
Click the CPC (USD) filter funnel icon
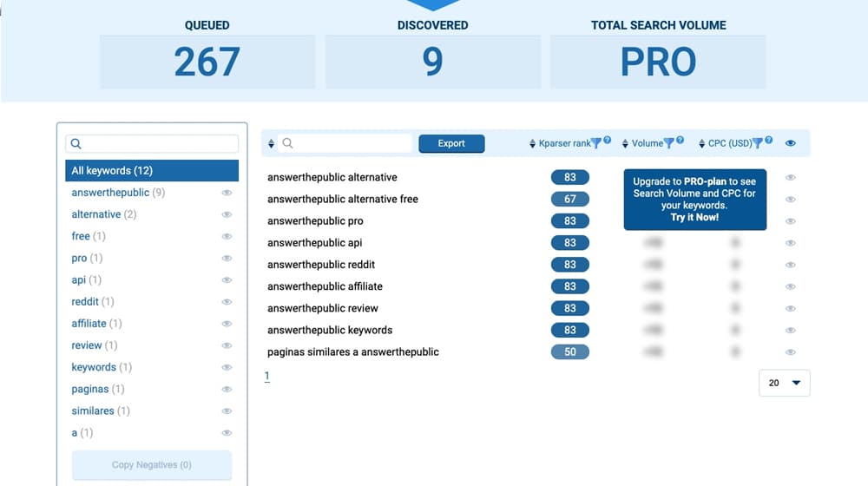pyautogui.click(x=757, y=143)
